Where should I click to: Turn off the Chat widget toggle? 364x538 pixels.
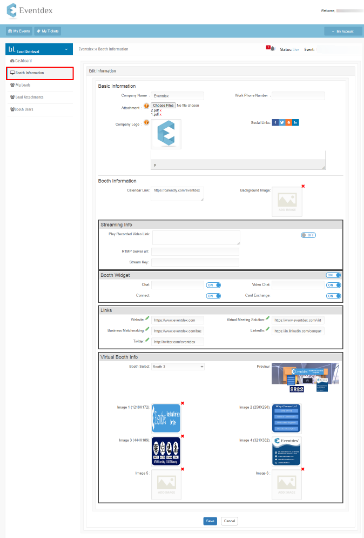(213, 285)
